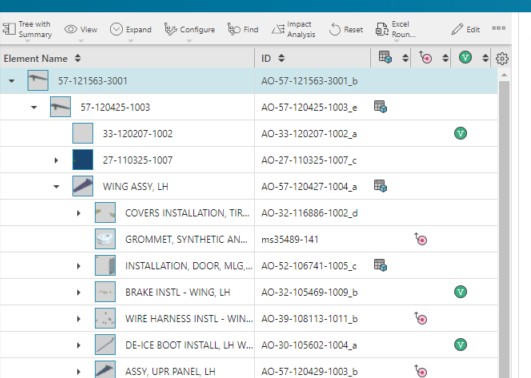Click the dark blue 27-110325-1007 thumbnail
Screen dimensions: 531x378
[83, 160]
